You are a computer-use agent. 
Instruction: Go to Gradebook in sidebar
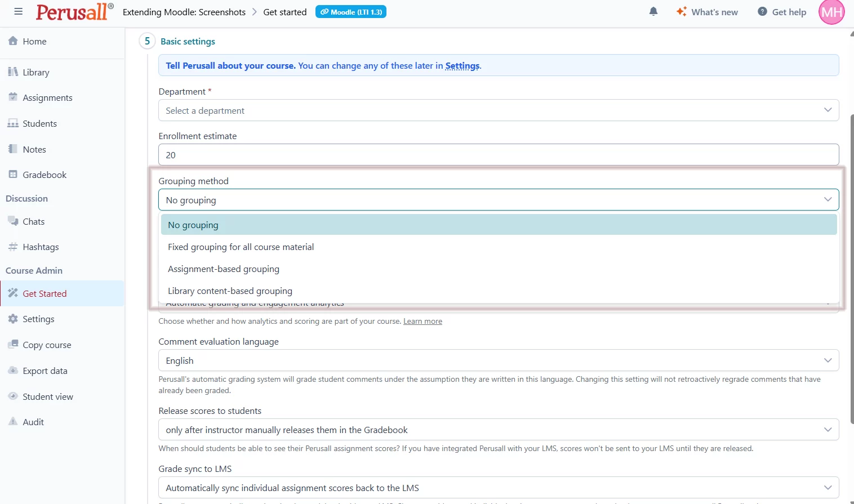click(x=44, y=175)
